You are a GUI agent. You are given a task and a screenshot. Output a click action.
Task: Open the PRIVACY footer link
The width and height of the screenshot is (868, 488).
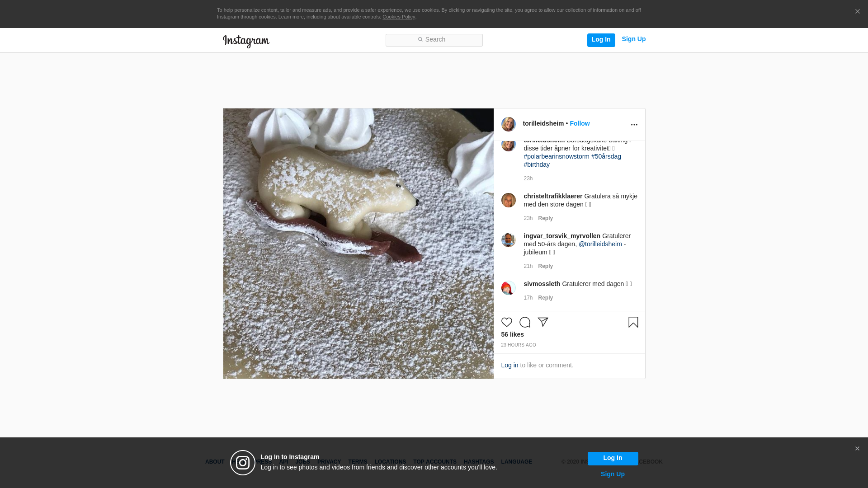329,462
